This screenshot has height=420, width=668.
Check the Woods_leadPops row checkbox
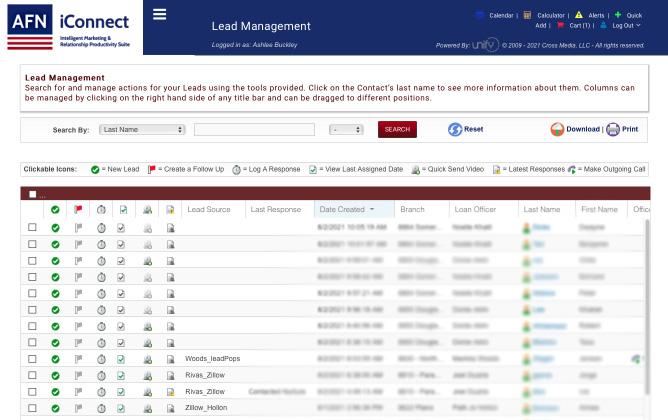(32, 359)
